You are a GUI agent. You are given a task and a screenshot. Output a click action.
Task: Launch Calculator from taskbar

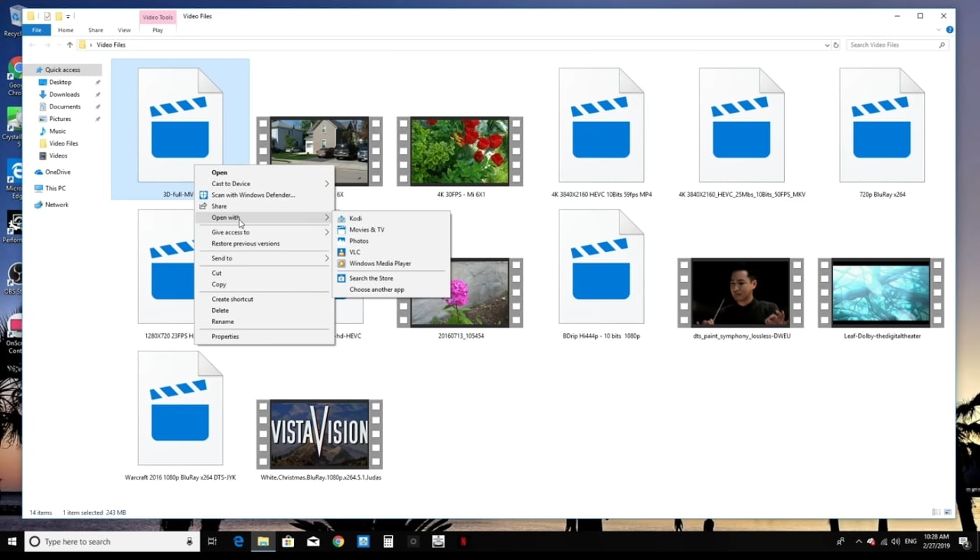pos(388,541)
